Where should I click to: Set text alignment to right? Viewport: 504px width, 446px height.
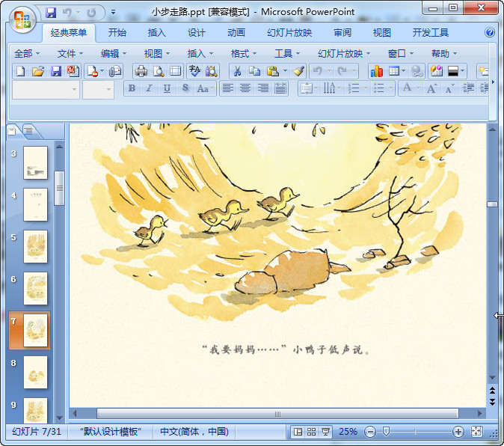click(263, 88)
